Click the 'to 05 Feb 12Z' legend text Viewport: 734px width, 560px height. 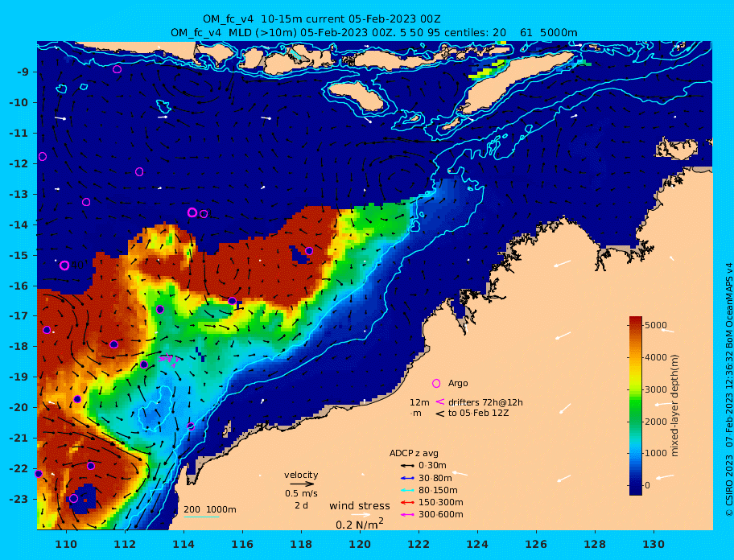[478, 413]
